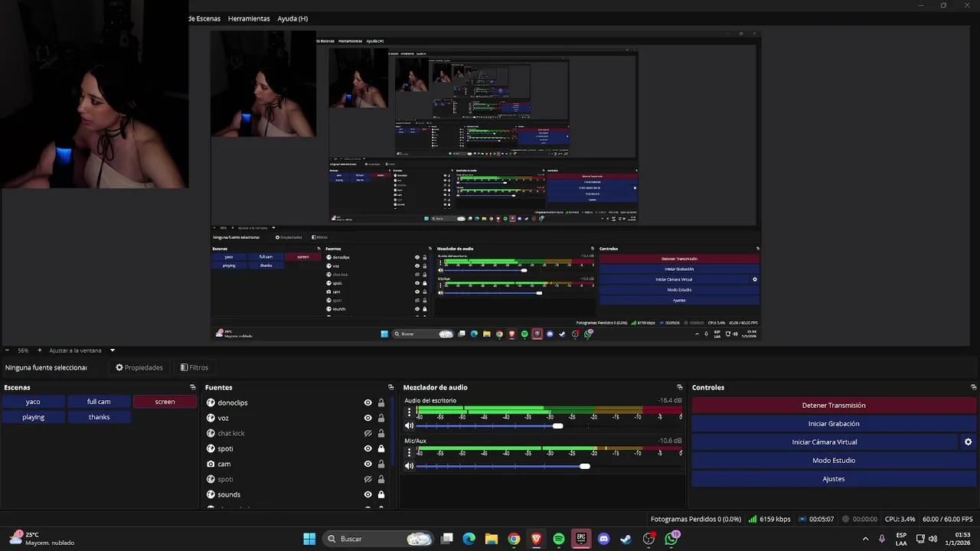Toggle the lock on cam source
Image resolution: width=980 pixels, height=551 pixels.
click(381, 464)
